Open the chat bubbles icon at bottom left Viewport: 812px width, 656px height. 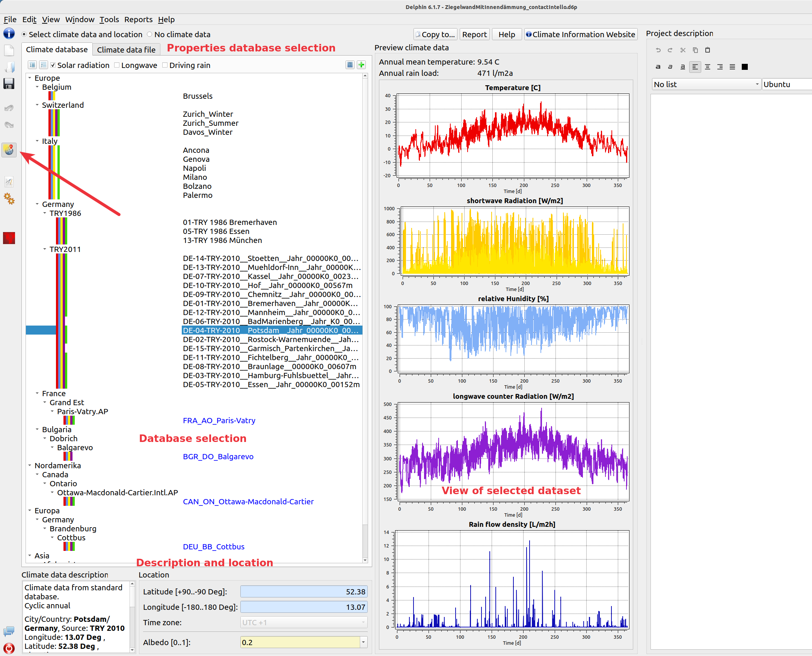(x=9, y=631)
